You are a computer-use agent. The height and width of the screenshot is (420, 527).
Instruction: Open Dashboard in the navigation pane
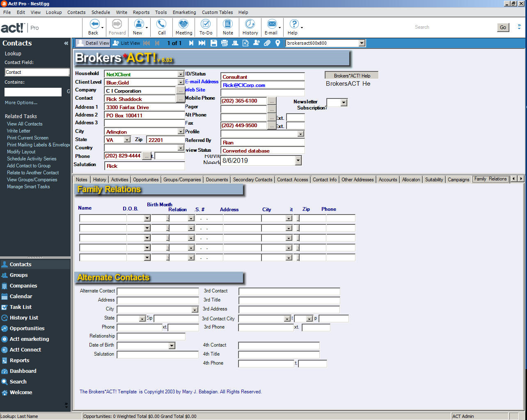[23, 371]
